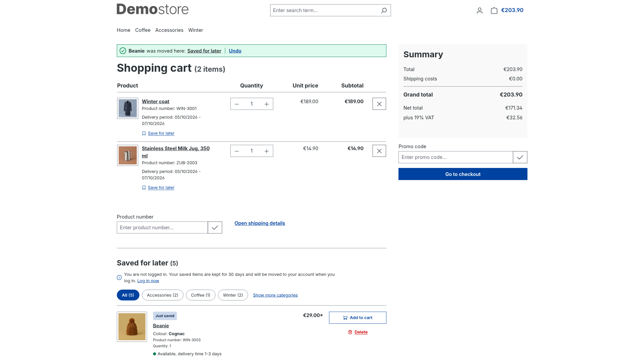Focus the product number input field
The width and height of the screenshot is (644, 362).
162,228
